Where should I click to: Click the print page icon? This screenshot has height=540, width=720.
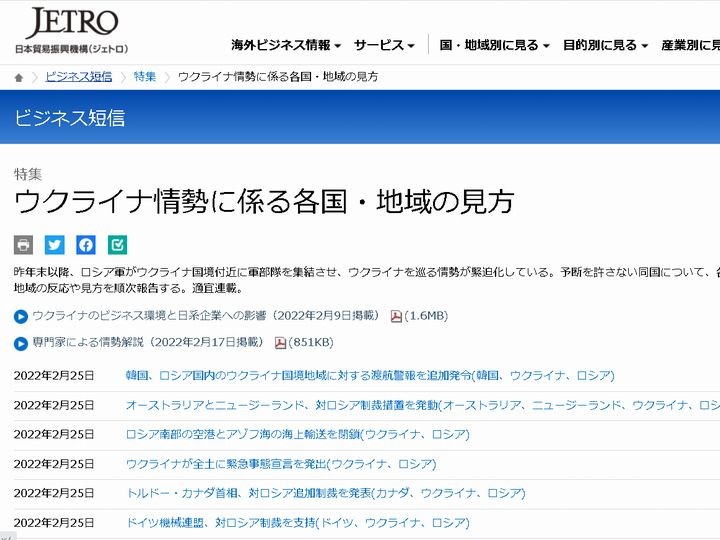click(23, 245)
